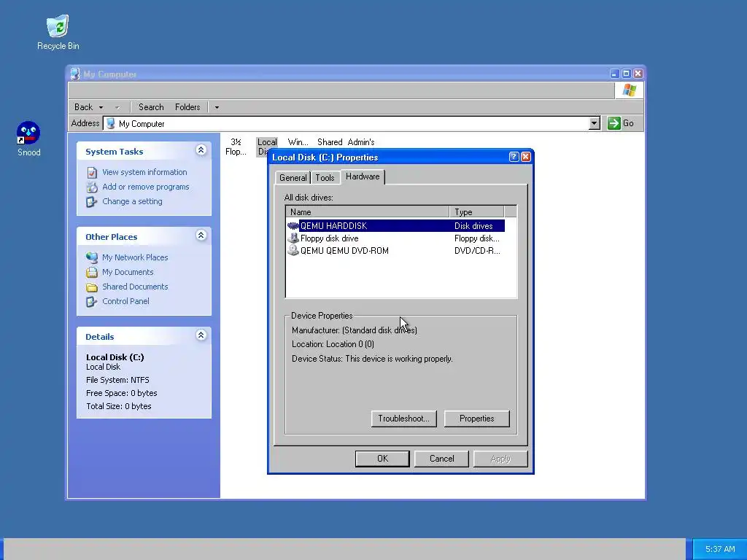Click the green Go arrow button

click(614, 122)
